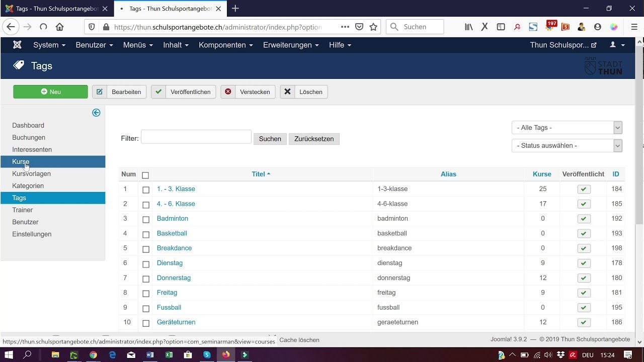Open the Erweiterungen menu
The width and height of the screenshot is (644, 362).
coord(290,45)
